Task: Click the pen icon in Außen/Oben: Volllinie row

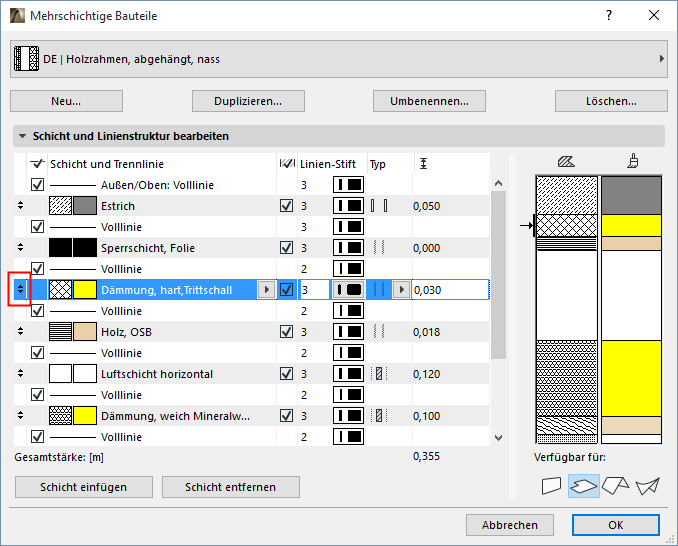Action: click(x=348, y=185)
